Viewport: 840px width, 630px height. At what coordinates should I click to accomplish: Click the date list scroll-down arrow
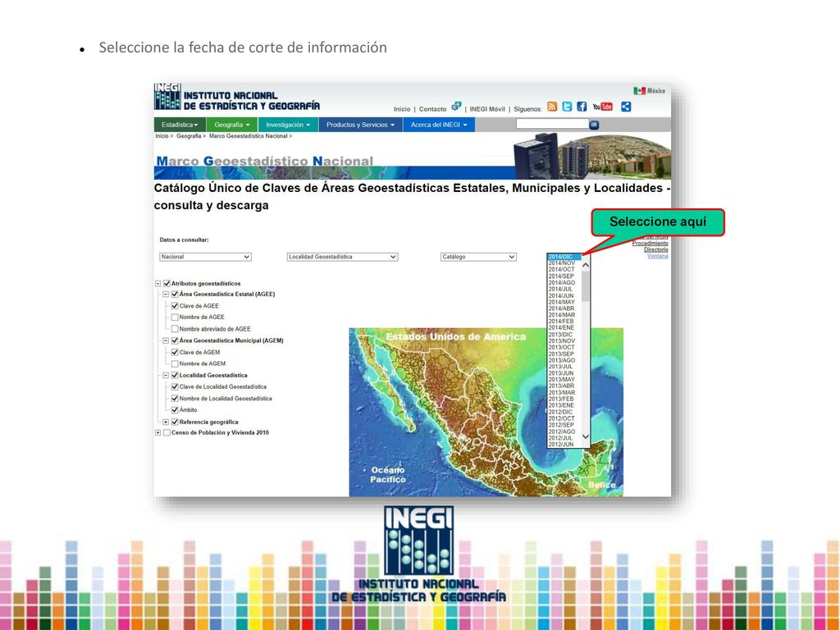586,436
